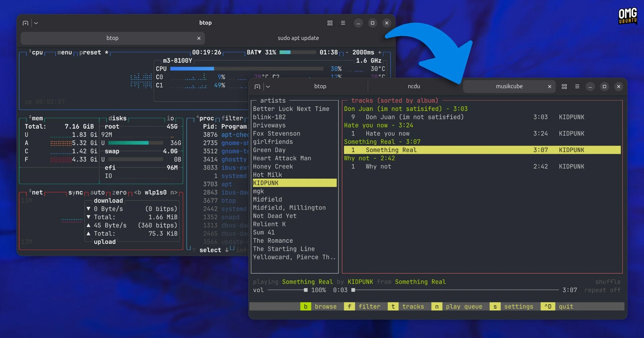
Task: Toggle repeat off setting
Action: (x=602, y=290)
